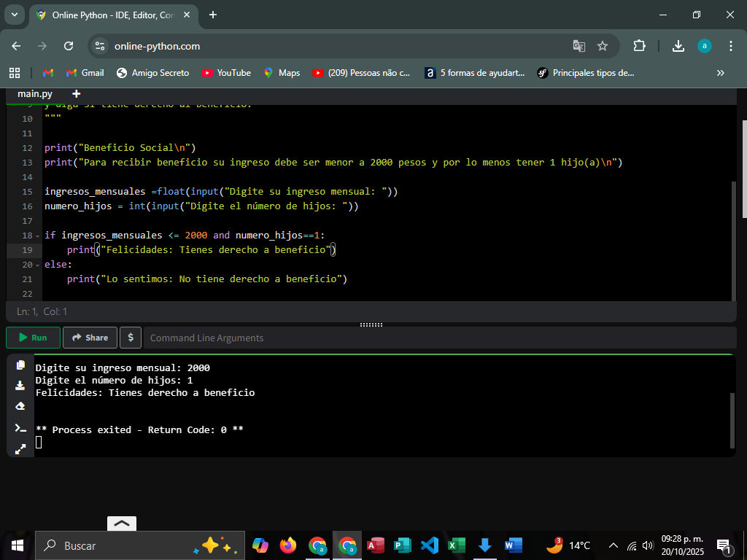The width and height of the screenshot is (747, 560).
Task: Collapse the else block on line 20
Action: [38, 265]
